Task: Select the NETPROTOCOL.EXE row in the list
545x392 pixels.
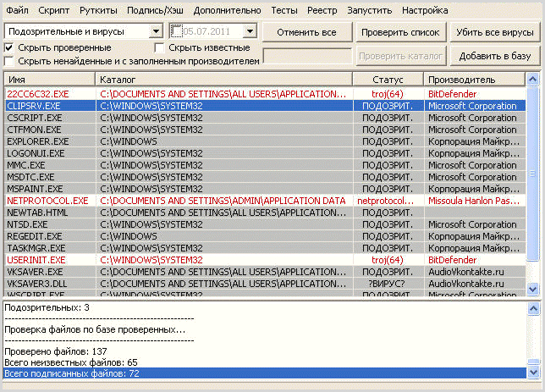Action: pyautogui.click(x=47, y=201)
